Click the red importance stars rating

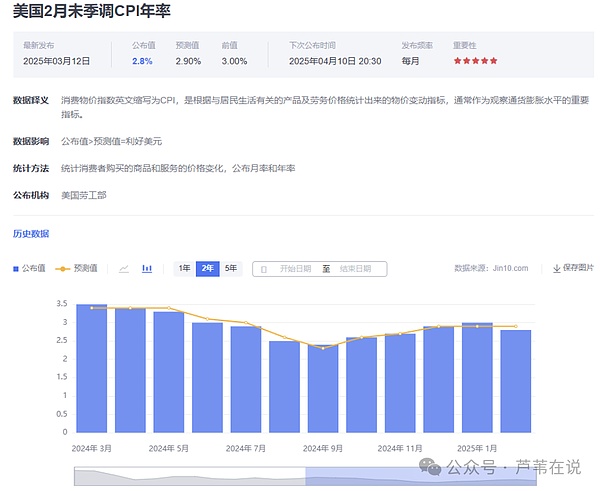click(475, 61)
